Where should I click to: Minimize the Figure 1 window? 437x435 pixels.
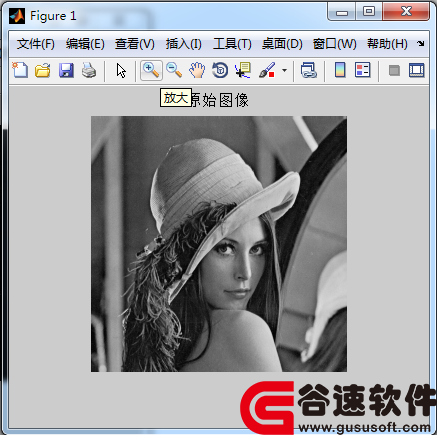(342, 12)
